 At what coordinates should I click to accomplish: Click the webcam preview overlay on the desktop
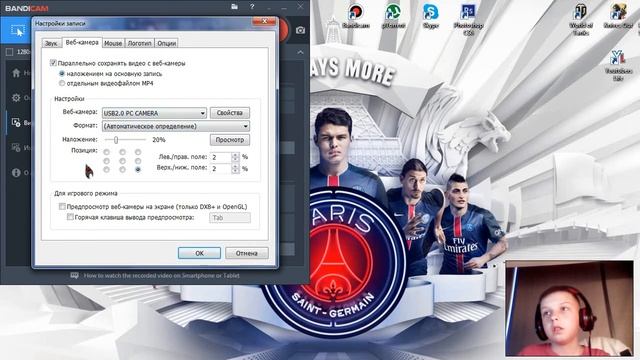[x=569, y=309]
